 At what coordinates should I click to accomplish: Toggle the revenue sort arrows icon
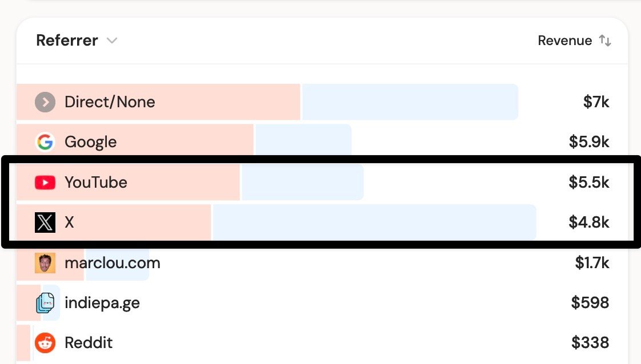605,41
